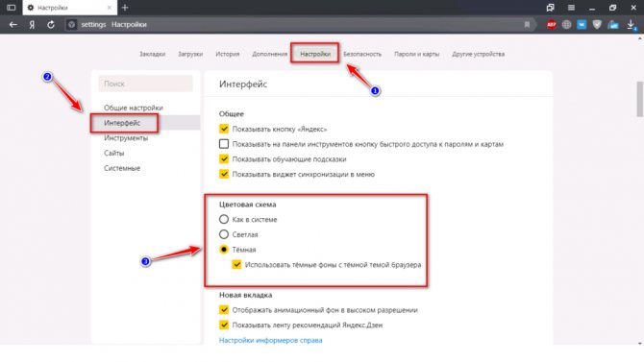Open the folder extension icon in toolbar
Image resolution: width=644 pixels, height=362 pixels.
(x=613, y=25)
